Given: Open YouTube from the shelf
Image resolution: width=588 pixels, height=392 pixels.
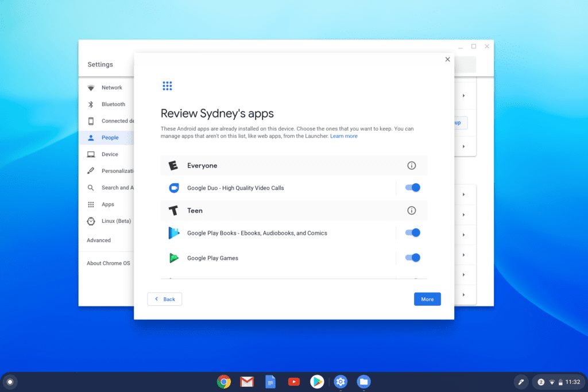Looking at the screenshot, I should click(x=293, y=382).
